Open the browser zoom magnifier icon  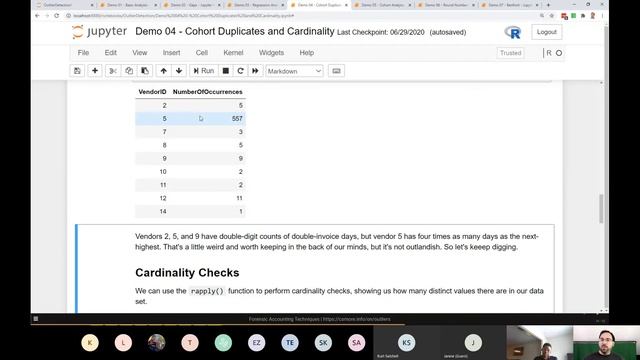tap(542, 16)
